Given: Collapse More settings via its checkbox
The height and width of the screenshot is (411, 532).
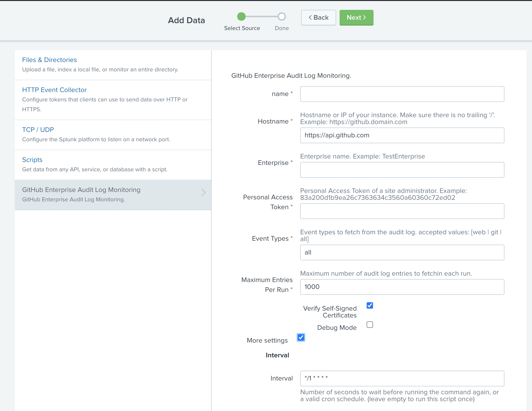Looking at the screenshot, I should pos(301,337).
